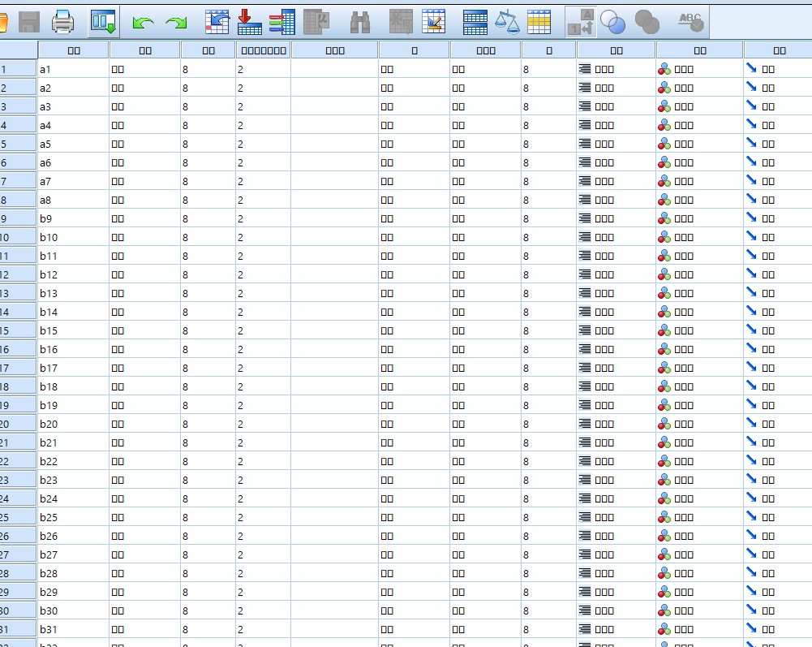Click the green Undo arrow

[143, 23]
